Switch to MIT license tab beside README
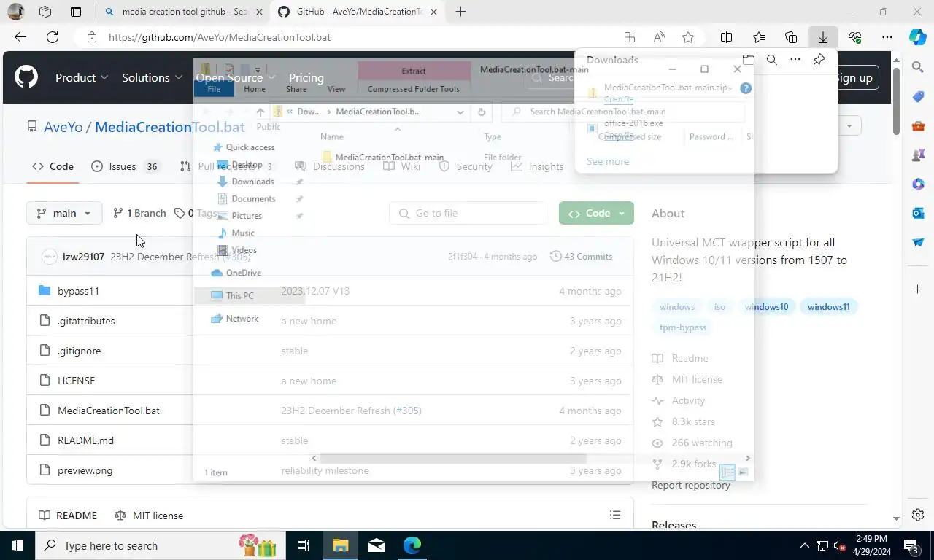Viewport: 934px width, 560px height. (149, 515)
